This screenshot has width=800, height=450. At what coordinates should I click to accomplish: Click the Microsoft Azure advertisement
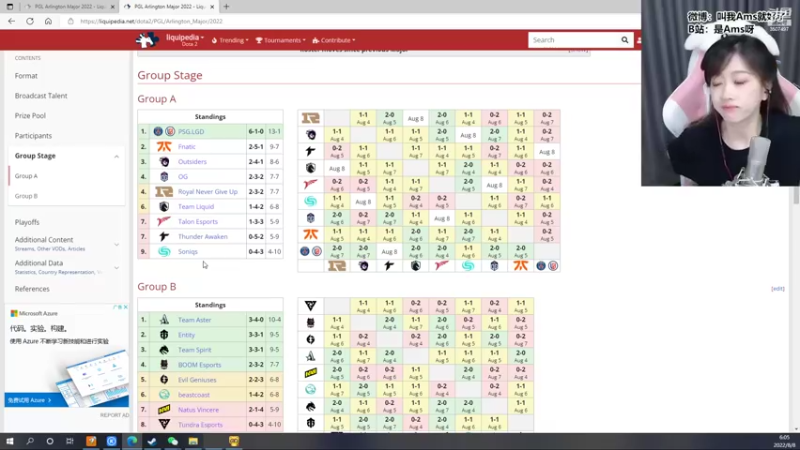pyautogui.click(x=66, y=356)
